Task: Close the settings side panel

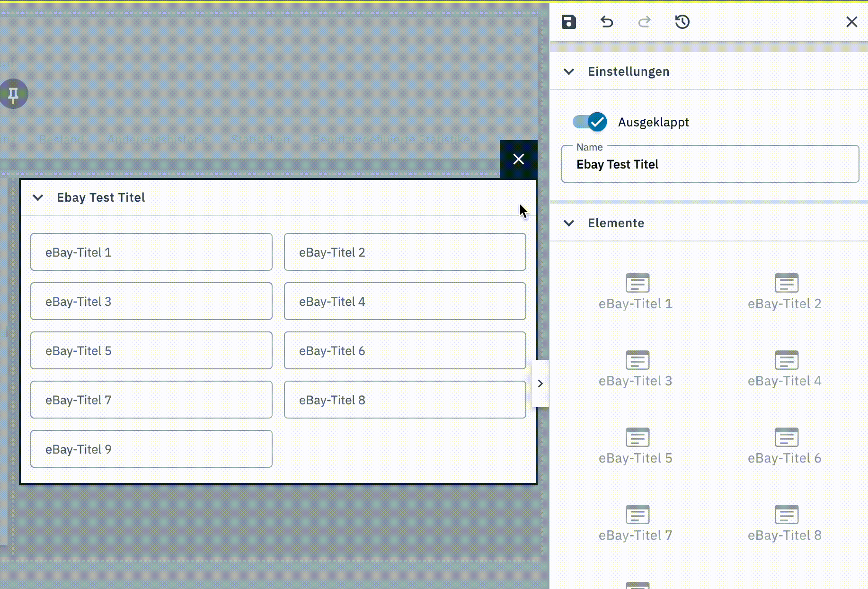Action: pos(851,22)
